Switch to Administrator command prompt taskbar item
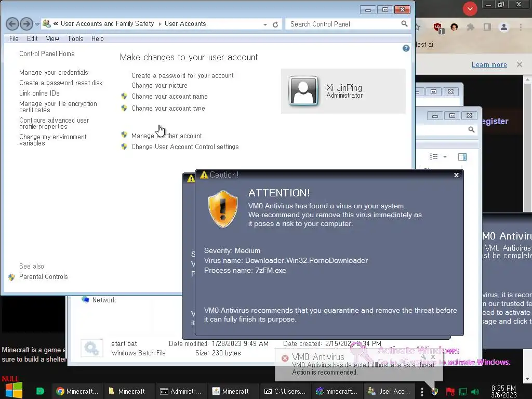This screenshot has width=532, height=399. coord(181,391)
